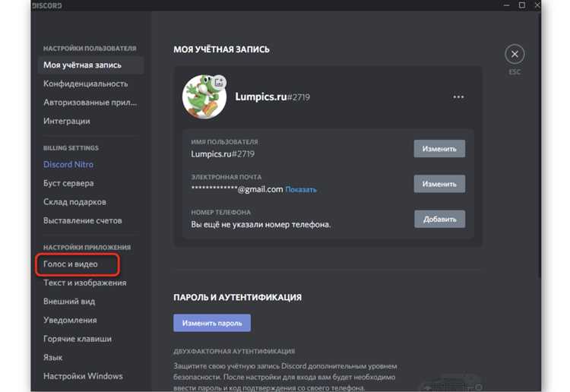Maximize the Discord window

(x=521, y=5)
